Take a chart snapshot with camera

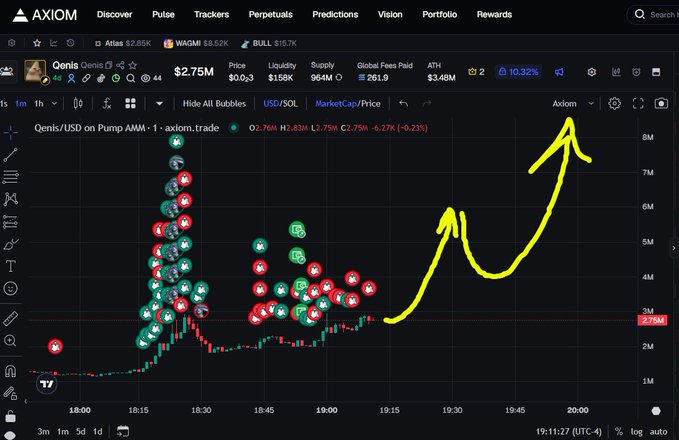tap(661, 104)
